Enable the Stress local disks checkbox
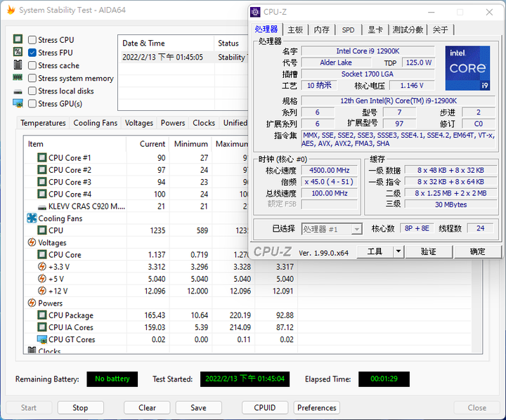This screenshot has width=506, height=420. point(32,91)
